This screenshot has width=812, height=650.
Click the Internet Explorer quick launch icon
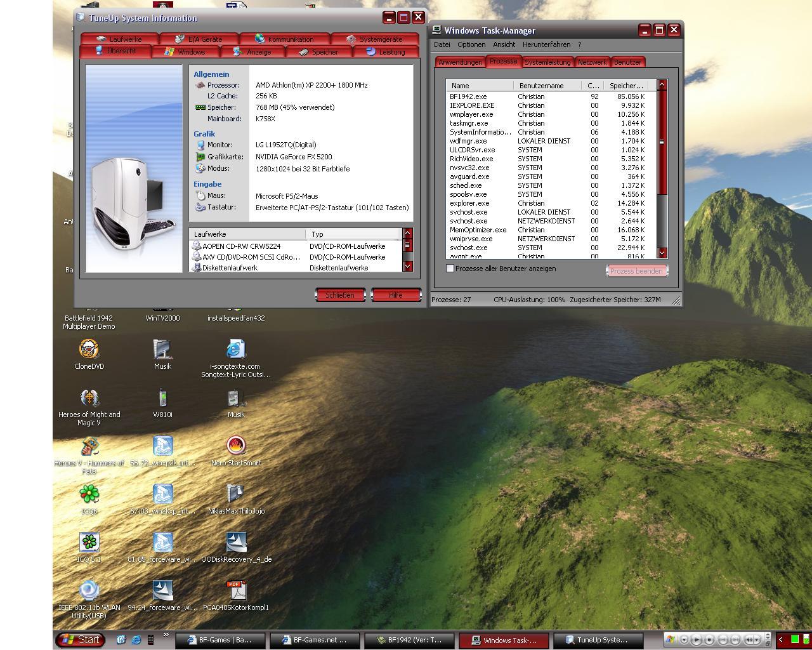[x=136, y=640]
